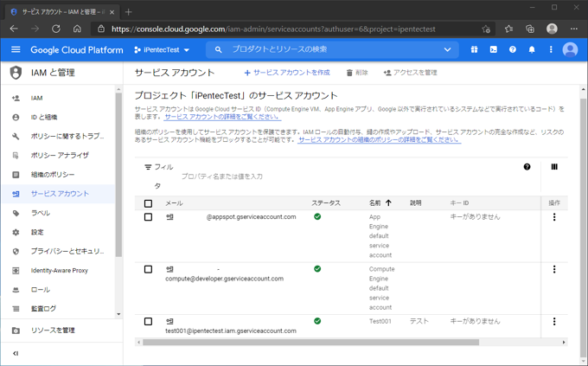Click the browser address bar URL
Image resolution: width=588 pixels, height=366 pixels.
click(x=273, y=29)
